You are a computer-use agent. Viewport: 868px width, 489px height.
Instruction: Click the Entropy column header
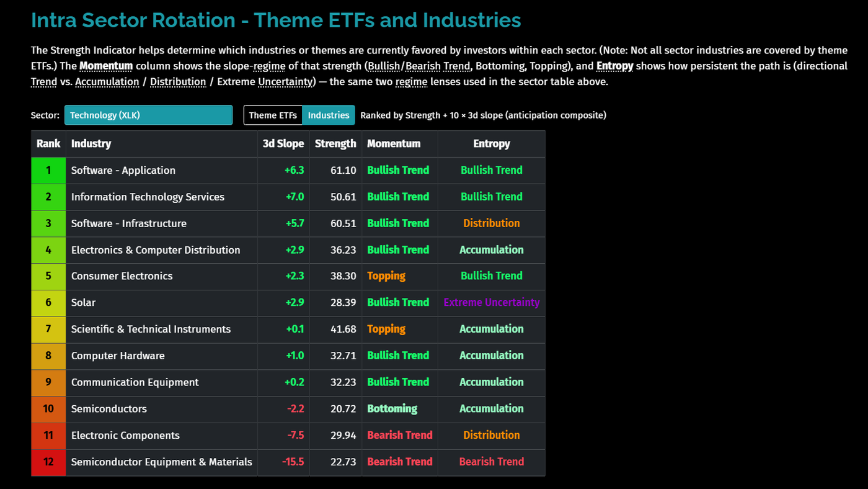click(492, 143)
